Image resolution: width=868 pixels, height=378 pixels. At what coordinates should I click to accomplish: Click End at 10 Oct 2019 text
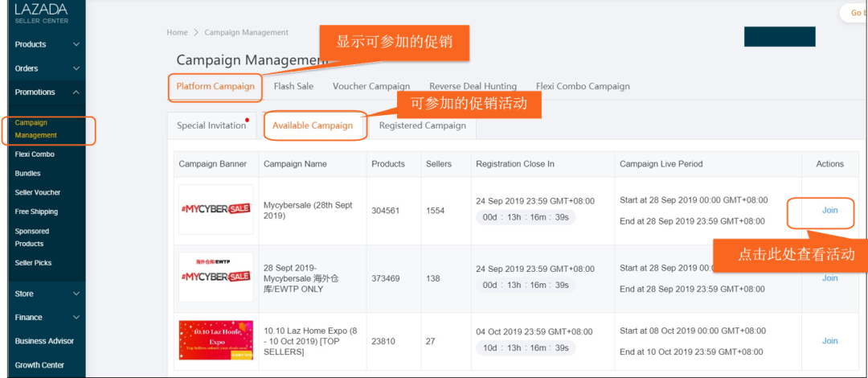click(691, 352)
